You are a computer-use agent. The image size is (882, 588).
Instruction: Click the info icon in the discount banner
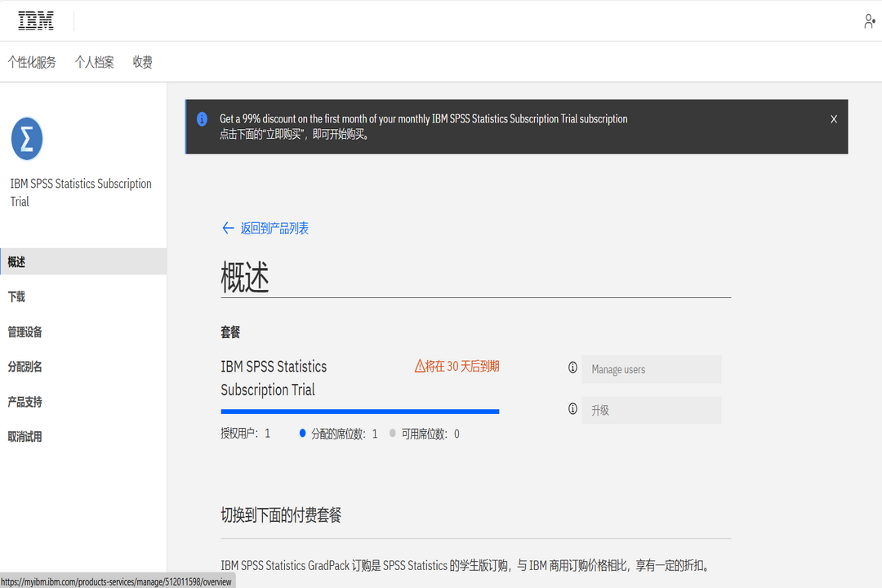click(202, 119)
